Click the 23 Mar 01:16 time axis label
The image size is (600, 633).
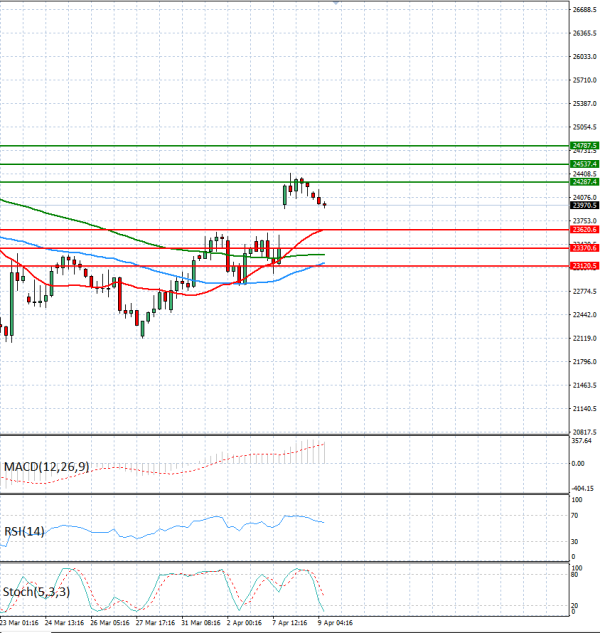20,623
